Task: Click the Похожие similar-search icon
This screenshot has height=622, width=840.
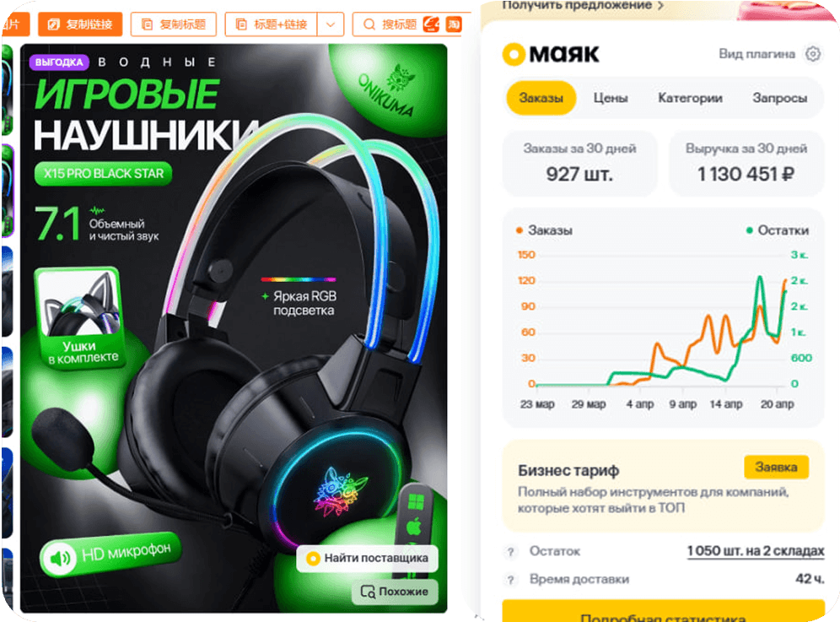Action: 368,592
